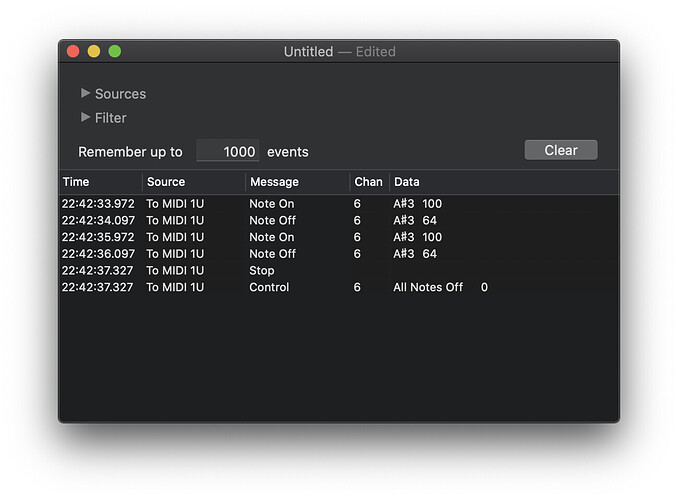Click the Clear button
Screen dimensions: 678x500
[x=561, y=150]
